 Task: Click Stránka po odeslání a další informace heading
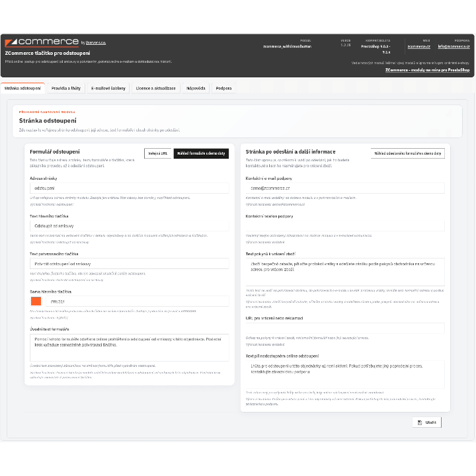tap(290, 151)
